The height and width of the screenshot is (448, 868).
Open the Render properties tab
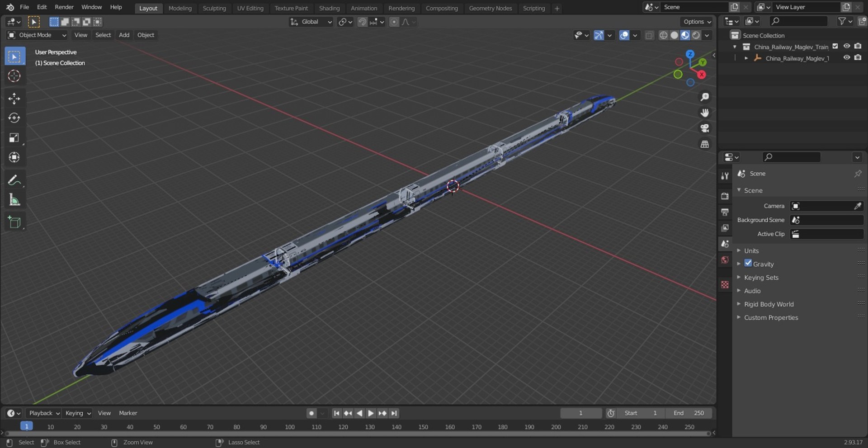(x=725, y=196)
